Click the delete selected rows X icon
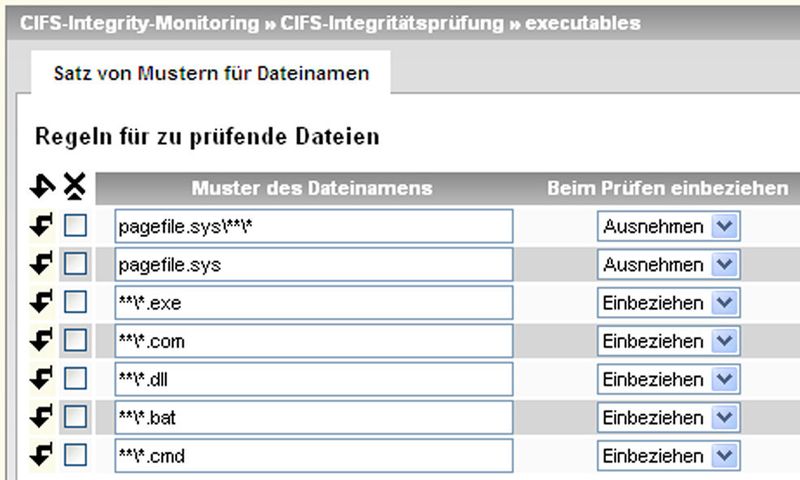800x480 pixels. pos(74,186)
